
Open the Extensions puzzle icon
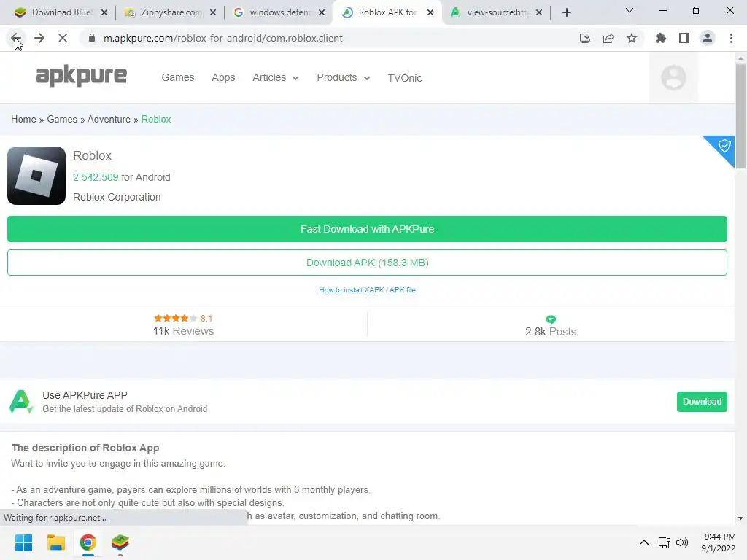click(x=661, y=38)
